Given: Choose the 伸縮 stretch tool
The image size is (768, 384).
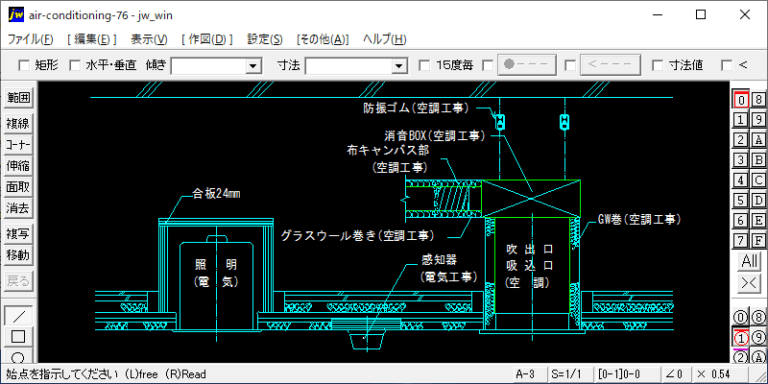Looking at the screenshot, I should (x=18, y=166).
